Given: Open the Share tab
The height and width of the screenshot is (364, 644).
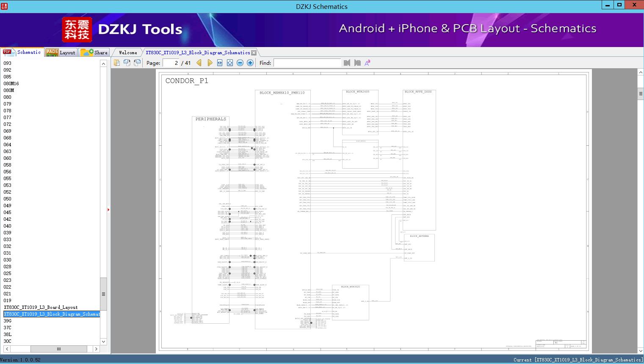Looking at the screenshot, I should [94, 53].
